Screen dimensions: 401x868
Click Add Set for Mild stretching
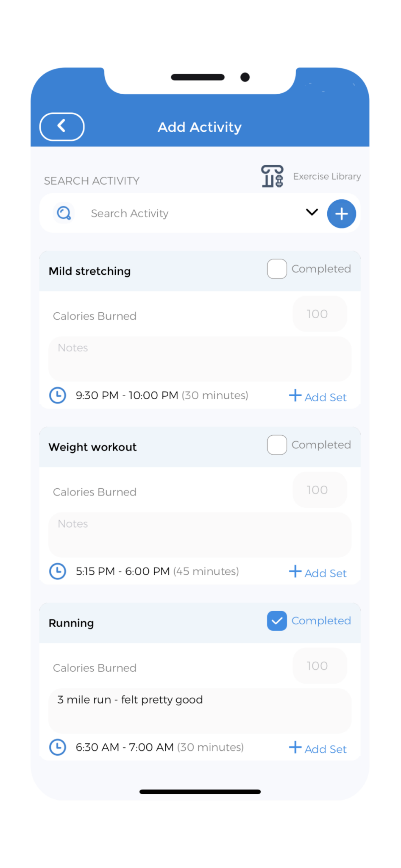(x=325, y=397)
